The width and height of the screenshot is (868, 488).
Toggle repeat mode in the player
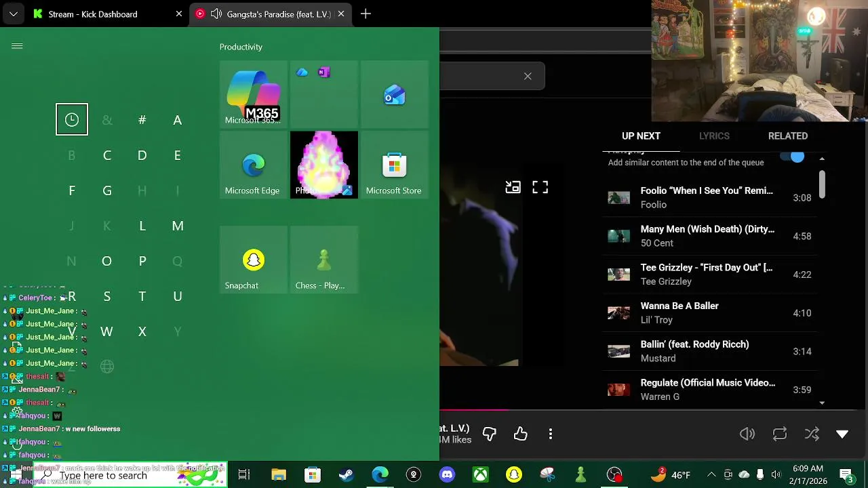pos(780,434)
